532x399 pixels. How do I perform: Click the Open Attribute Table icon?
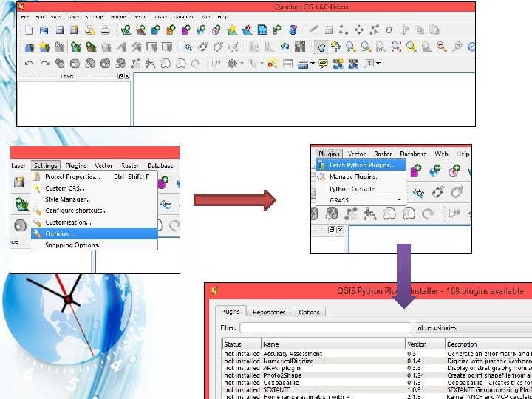pyautogui.click(x=287, y=64)
